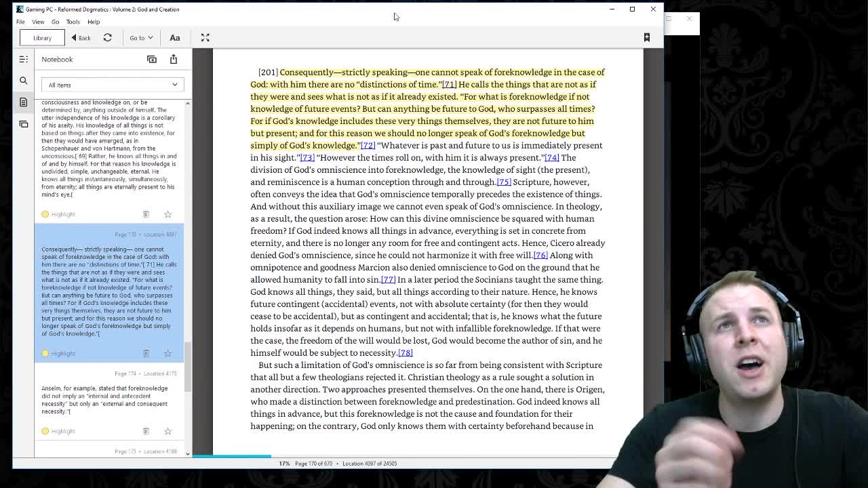Follow footnote link [76]
Image resolution: width=868 pixels, height=488 pixels.
[x=540, y=255]
